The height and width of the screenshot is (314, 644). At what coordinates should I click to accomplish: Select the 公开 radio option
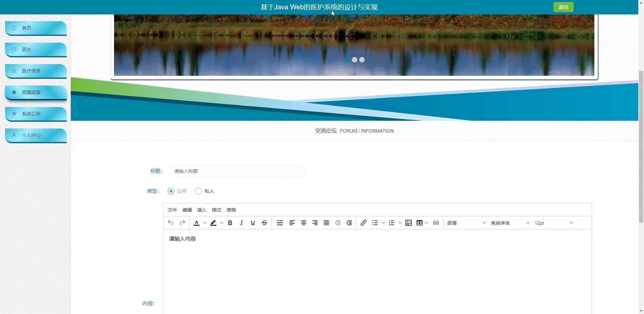(x=177, y=191)
